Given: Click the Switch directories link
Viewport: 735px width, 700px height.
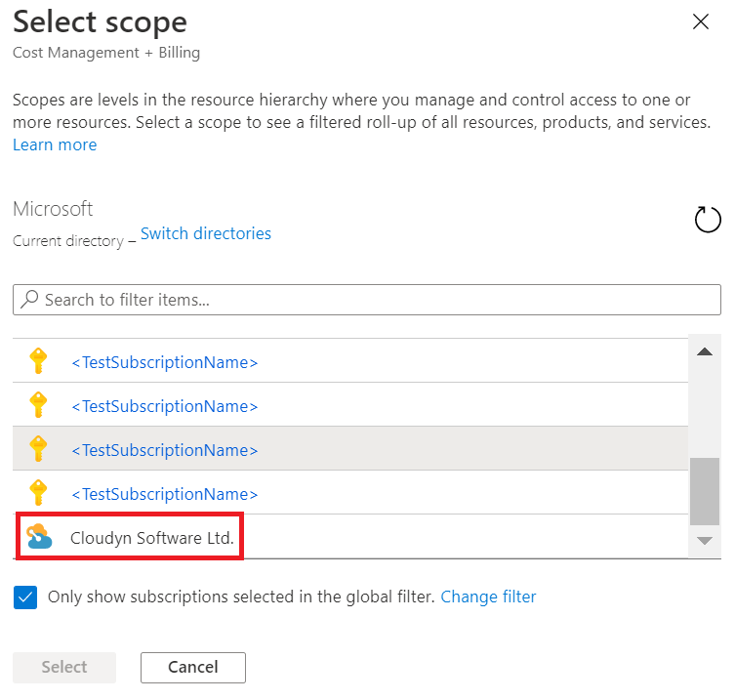Looking at the screenshot, I should coord(206,233).
